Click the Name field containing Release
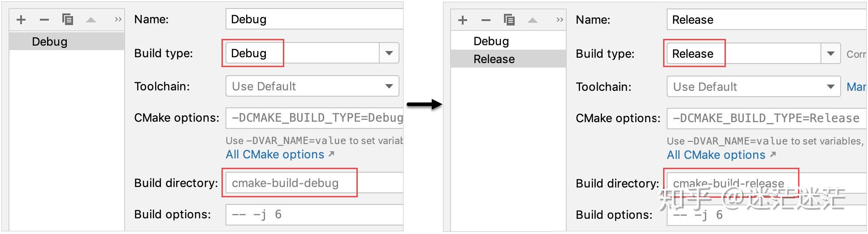The height and width of the screenshot is (234, 868). tap(767, 20)
